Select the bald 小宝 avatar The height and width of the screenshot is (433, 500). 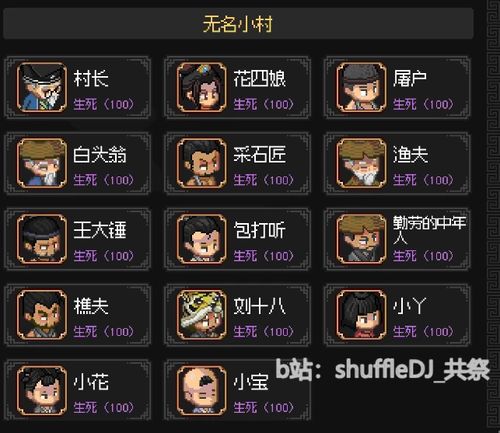click(202, 390)
